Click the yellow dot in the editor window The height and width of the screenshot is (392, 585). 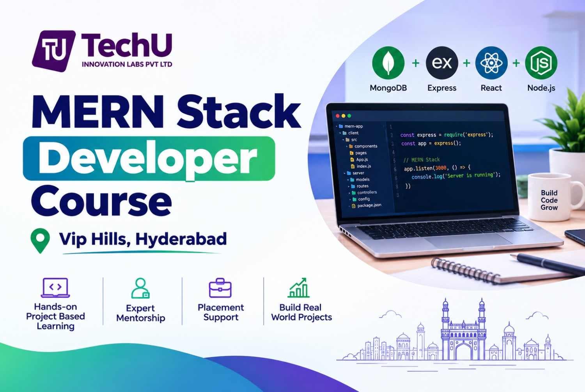343,116
